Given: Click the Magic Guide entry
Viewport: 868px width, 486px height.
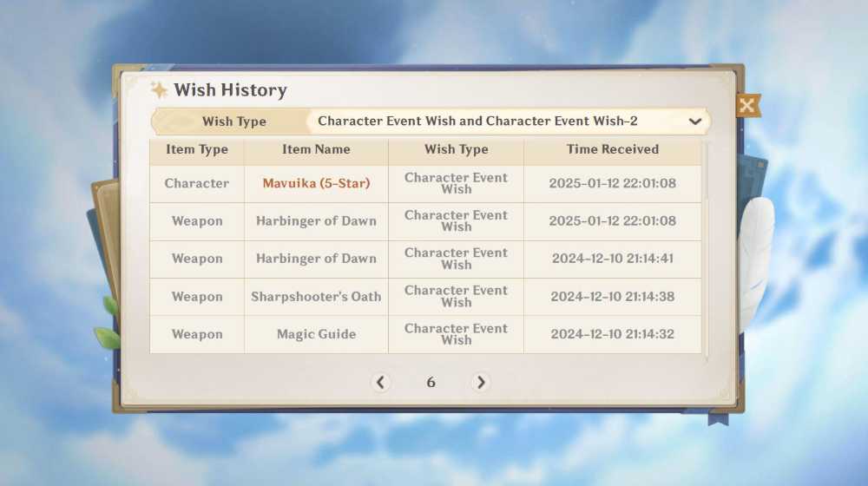Looking at the screenshot, I should [316, 334].
